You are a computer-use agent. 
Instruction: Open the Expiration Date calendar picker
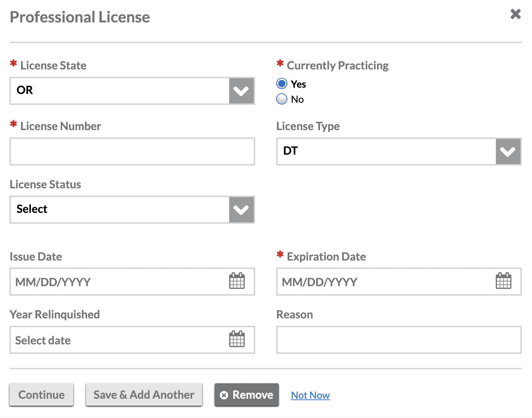point(504,281)
